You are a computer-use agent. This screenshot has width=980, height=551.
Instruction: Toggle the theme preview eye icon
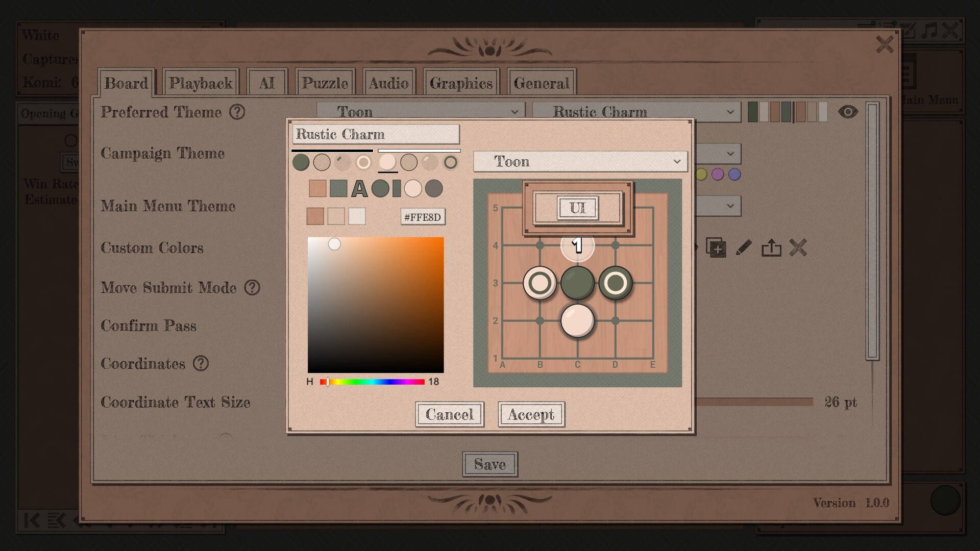coord(849,112)
